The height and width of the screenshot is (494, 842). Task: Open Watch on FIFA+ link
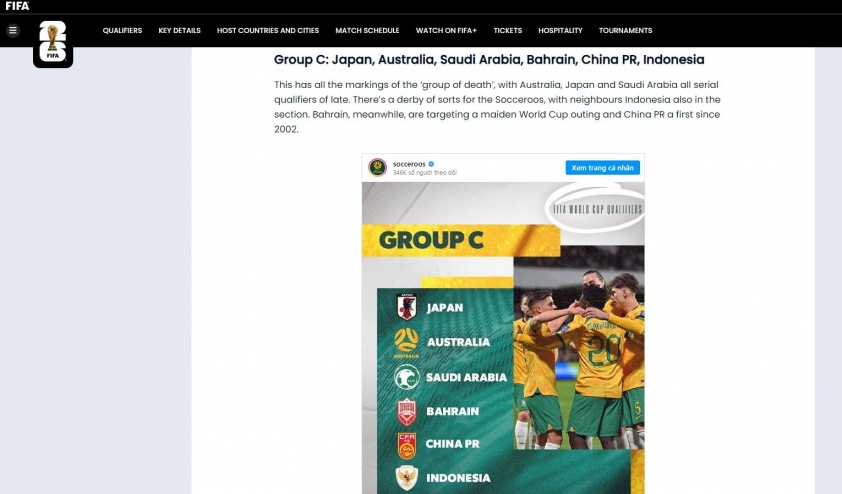coord(446,31)
